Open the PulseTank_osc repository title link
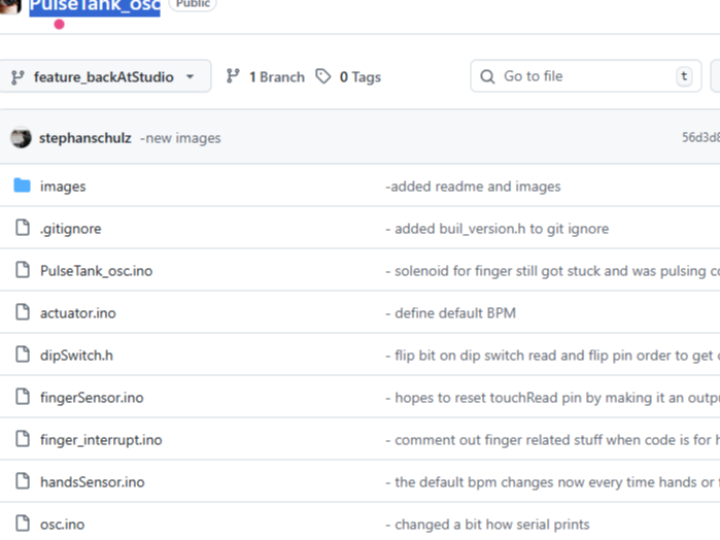720x540 pixels. [x=95, y=6]
